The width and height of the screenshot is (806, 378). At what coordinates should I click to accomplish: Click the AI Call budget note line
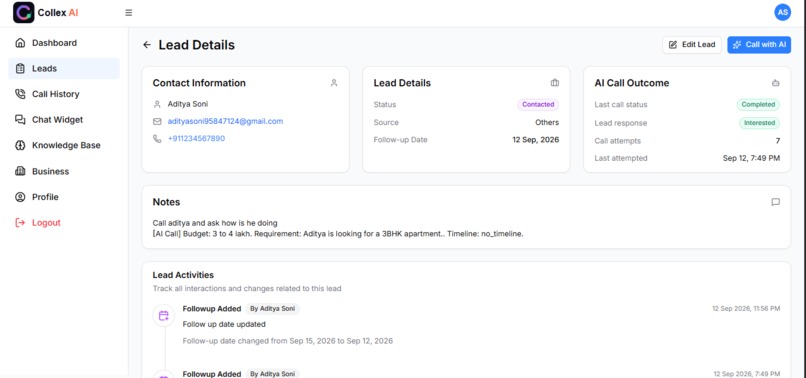[x=338, y=234]
